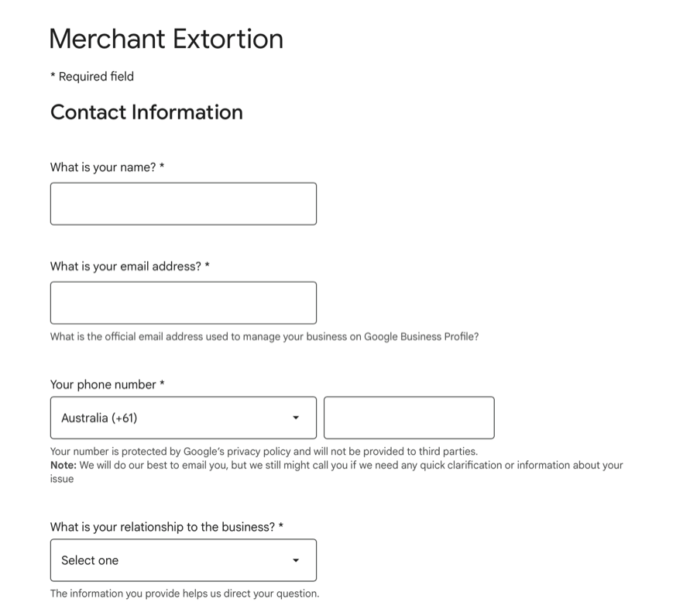
Task: Click the 'Merchant Extortion' form title
Action: (167, 39)
